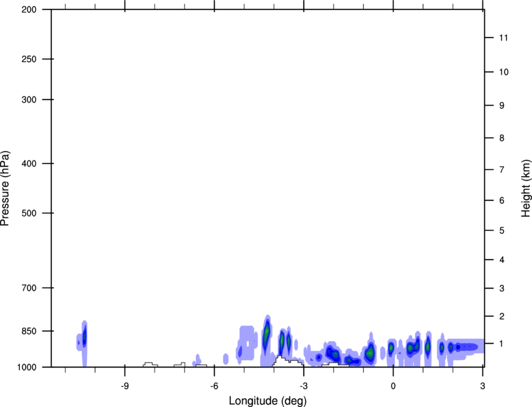This screenshot has width=532, height=407.
Task: Pick the 8 km height label
Action: [502, 138]
